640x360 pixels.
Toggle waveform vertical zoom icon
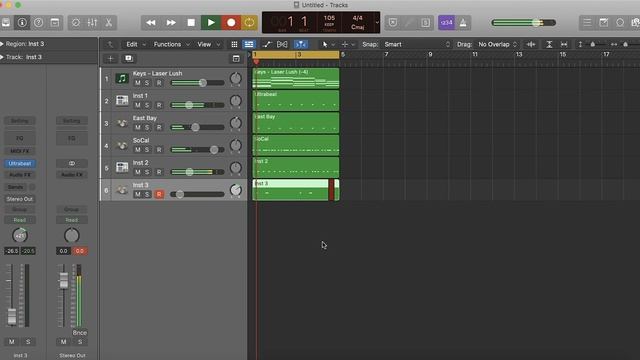pos(531,44)
